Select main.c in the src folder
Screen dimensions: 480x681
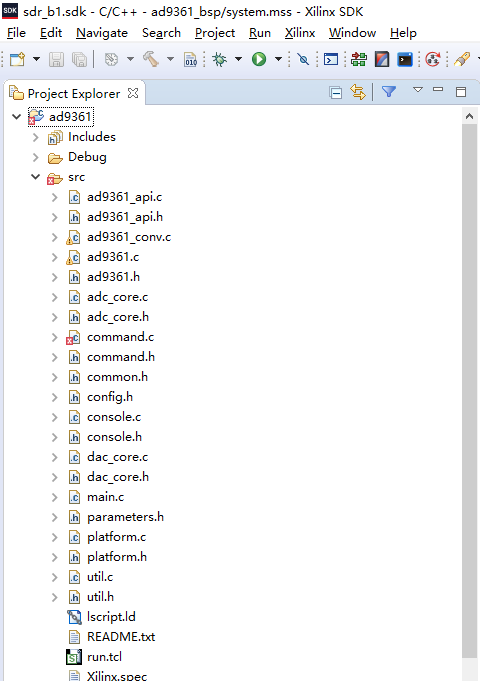point(105,497)
